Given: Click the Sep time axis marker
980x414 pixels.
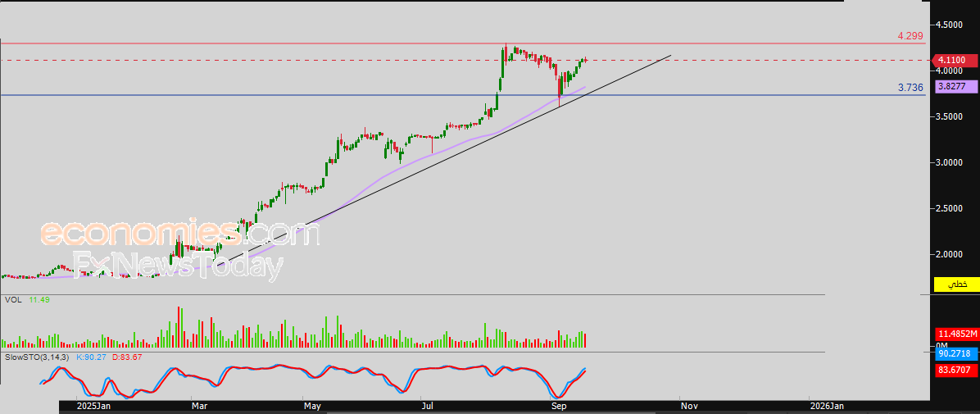Looking at the screenshot, I should click(x=560, y=407).
